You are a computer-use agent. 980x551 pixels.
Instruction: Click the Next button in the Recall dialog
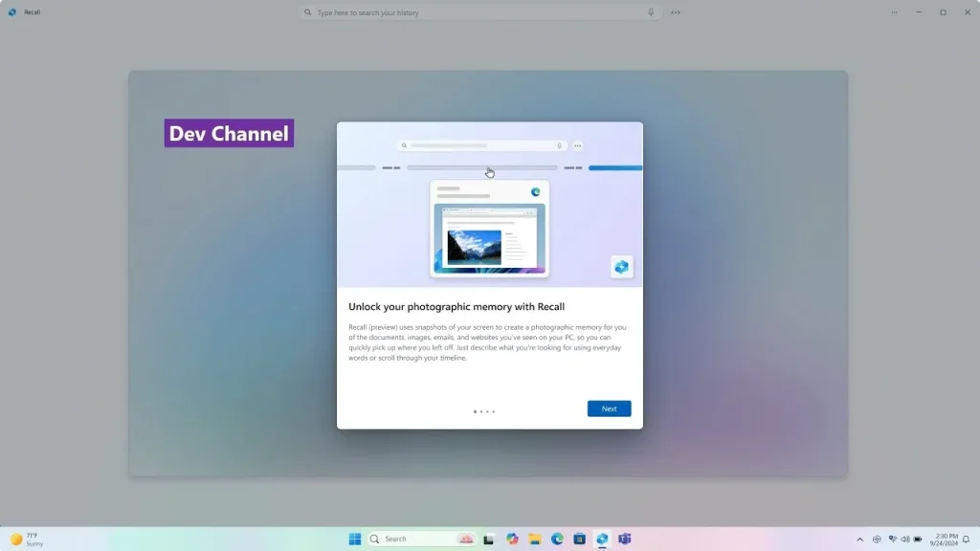click(x=609, y=408)
